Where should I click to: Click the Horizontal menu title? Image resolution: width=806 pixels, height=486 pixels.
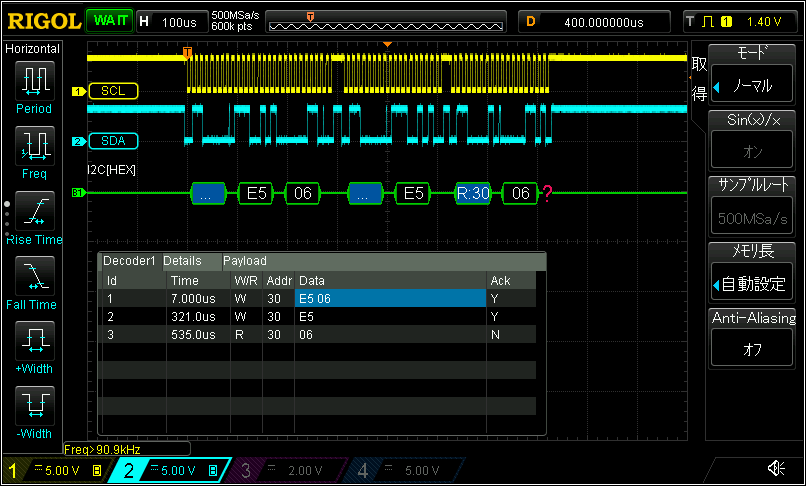click(32, 49)
